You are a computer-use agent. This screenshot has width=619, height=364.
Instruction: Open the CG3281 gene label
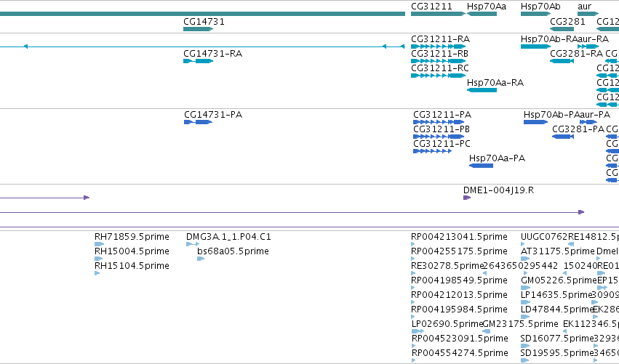pos(567,22)
